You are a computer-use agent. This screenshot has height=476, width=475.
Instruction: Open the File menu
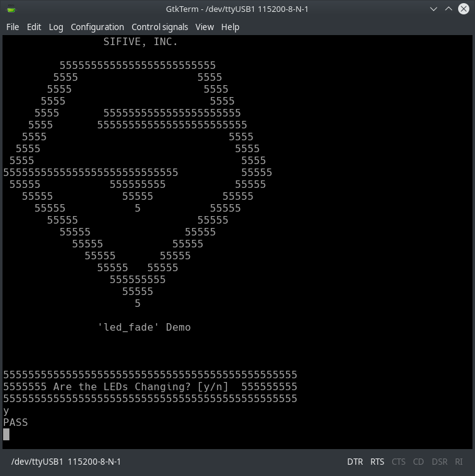point(13,27)
